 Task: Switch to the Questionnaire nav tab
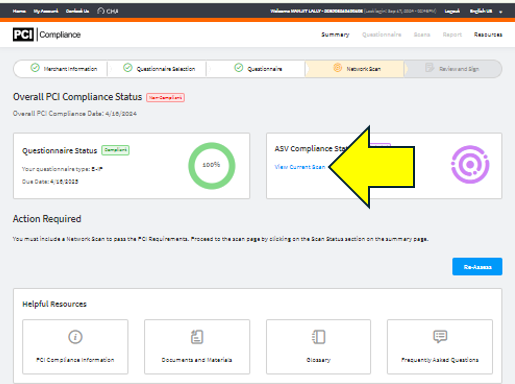tap(382, 34)
